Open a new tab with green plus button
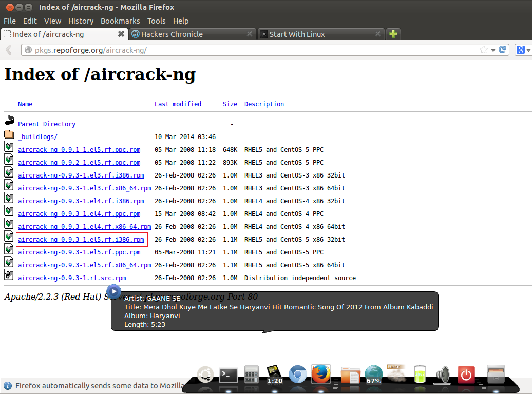This screenshot has width=532, height=394. [x=393, y=34]
